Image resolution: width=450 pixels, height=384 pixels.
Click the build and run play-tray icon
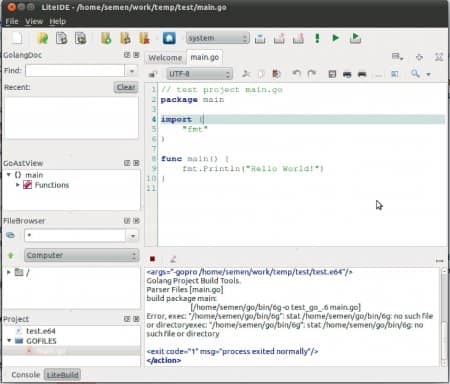[355, 38]
